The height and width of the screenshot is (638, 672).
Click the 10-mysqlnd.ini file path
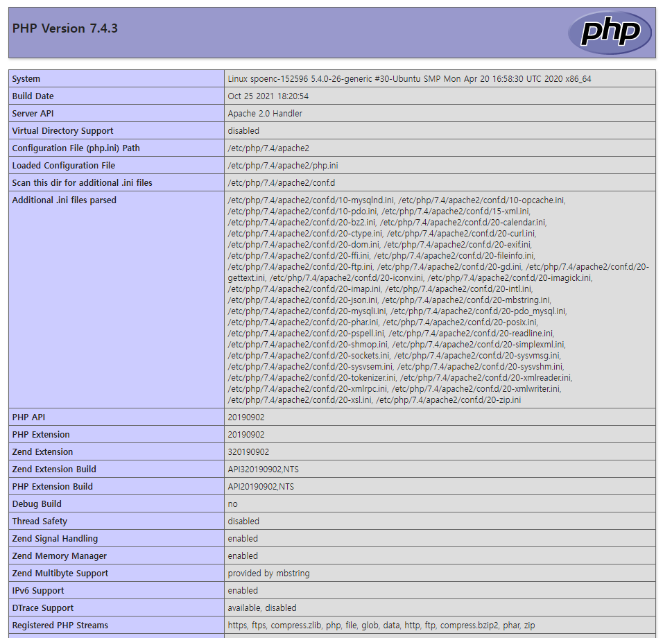[311, 200]
